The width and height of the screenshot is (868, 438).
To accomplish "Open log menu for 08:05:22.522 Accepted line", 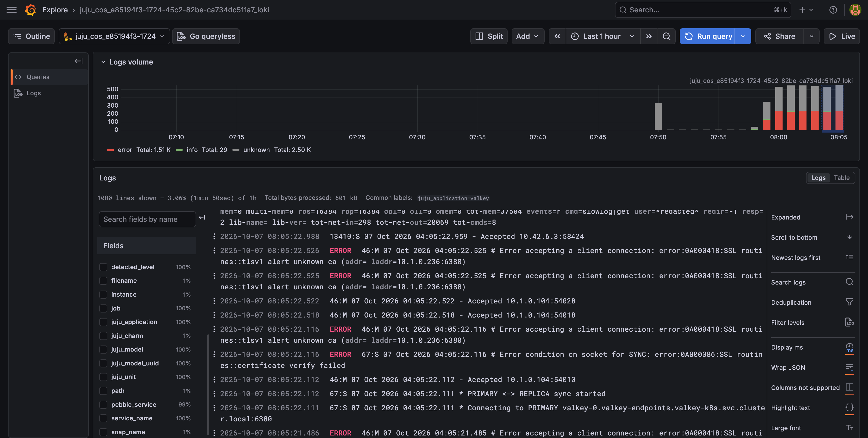I will 214,301.
